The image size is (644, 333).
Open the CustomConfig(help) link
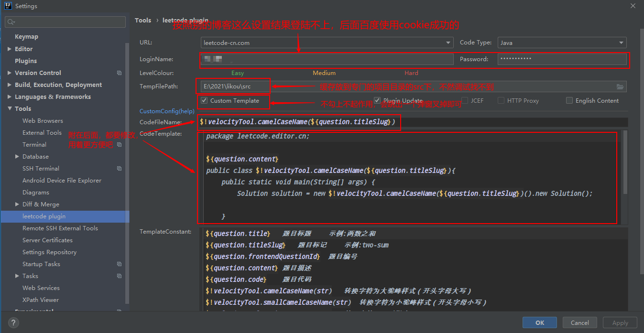coord(167,111)
